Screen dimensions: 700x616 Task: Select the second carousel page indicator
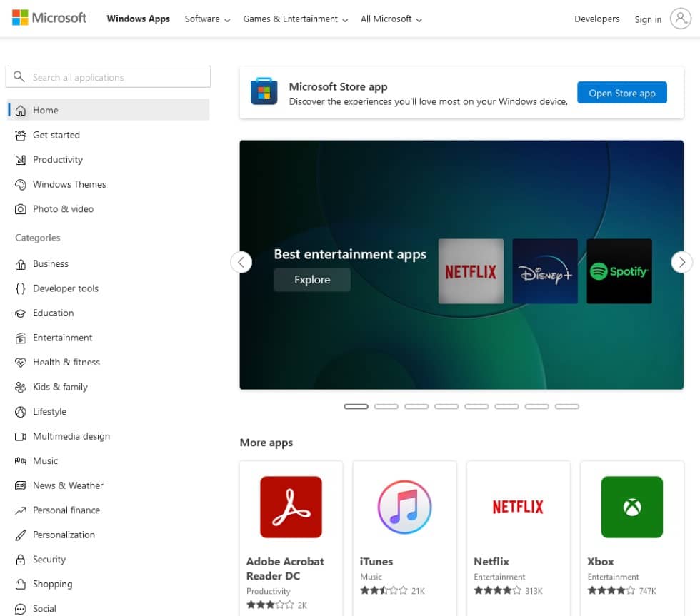(386, 406)
